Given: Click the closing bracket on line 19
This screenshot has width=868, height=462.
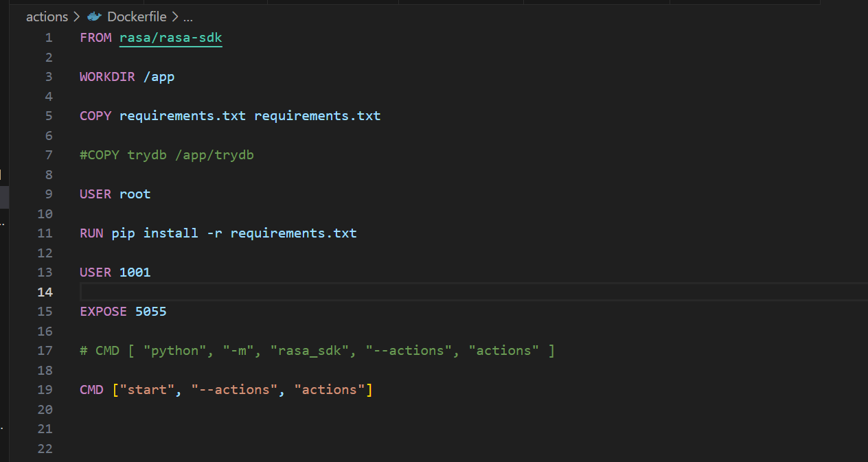Looking at the screenshot, I should point(369,390).
